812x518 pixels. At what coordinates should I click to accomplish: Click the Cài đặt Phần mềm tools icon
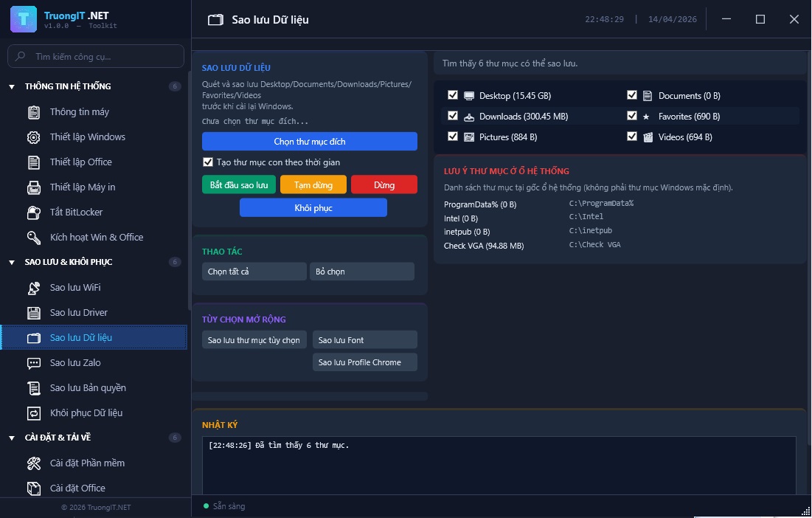(x=34, y=463)
